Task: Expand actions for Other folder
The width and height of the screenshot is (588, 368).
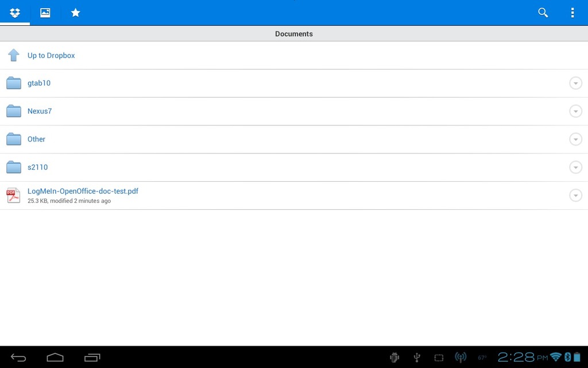Action: (575, 139)
